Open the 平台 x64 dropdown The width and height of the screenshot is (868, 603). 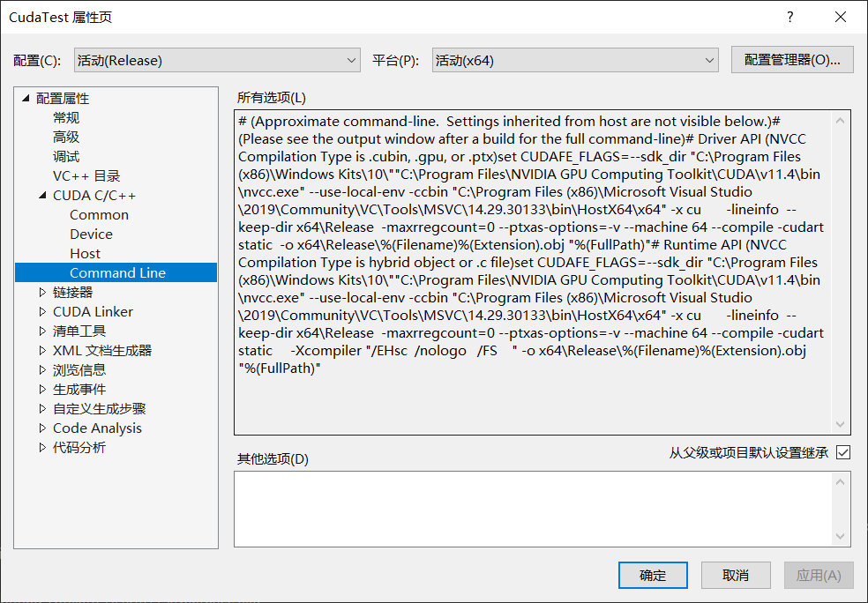(x=575, y=60)
